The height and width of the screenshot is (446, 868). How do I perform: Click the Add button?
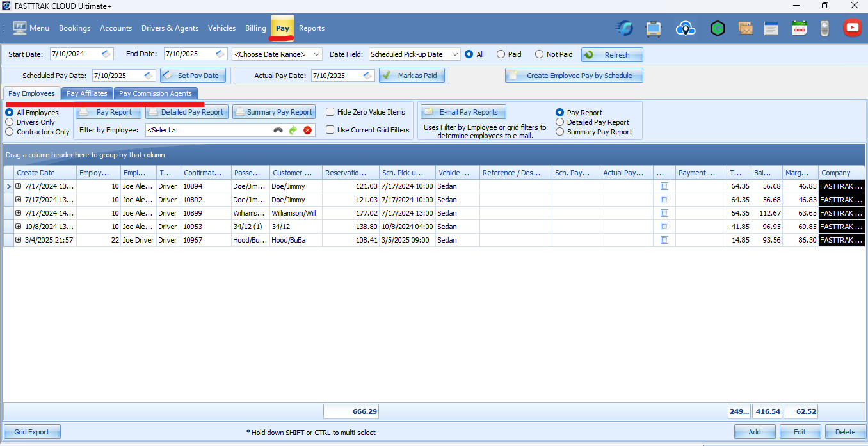755,432
